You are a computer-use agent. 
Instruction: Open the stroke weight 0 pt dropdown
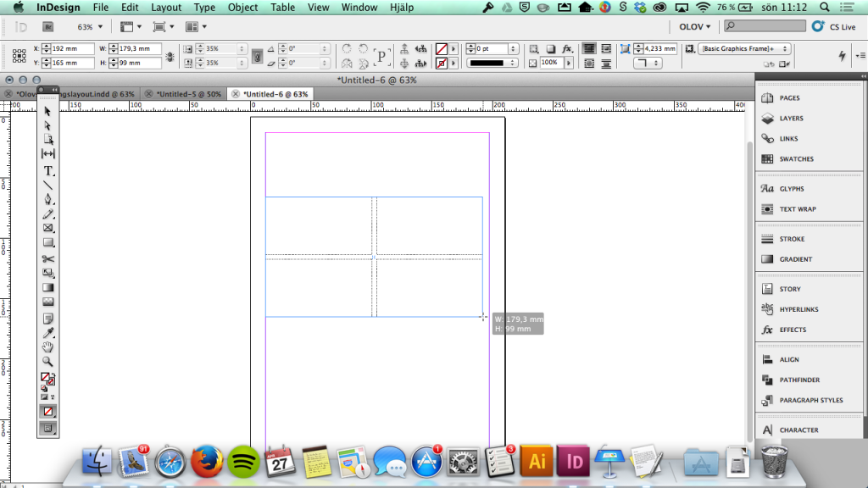[513, 48]
